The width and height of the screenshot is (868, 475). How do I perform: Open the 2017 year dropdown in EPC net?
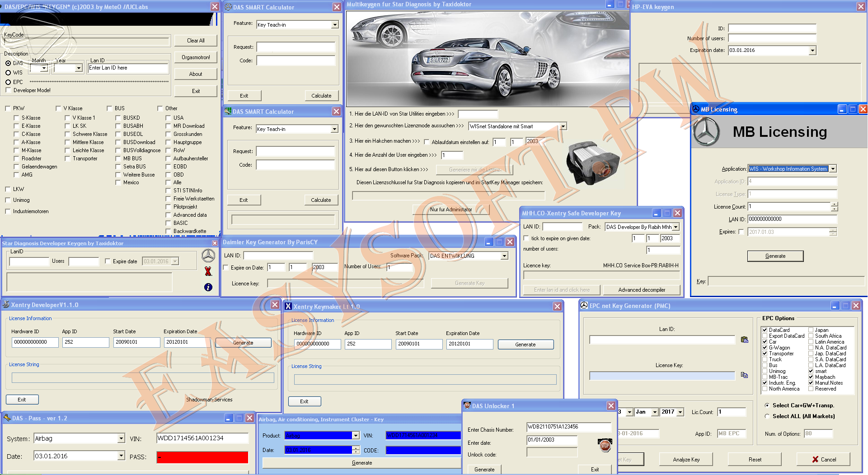tap(680, 412)
